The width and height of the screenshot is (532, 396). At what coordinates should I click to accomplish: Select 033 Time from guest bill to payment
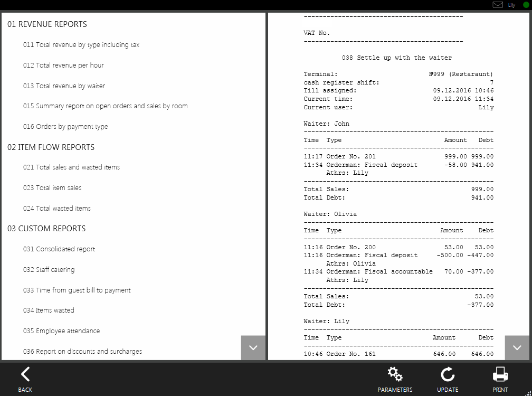[77, 290]
